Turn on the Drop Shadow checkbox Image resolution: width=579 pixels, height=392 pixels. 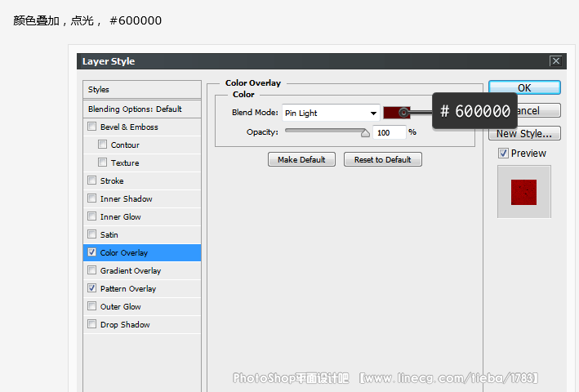(92, 325)
